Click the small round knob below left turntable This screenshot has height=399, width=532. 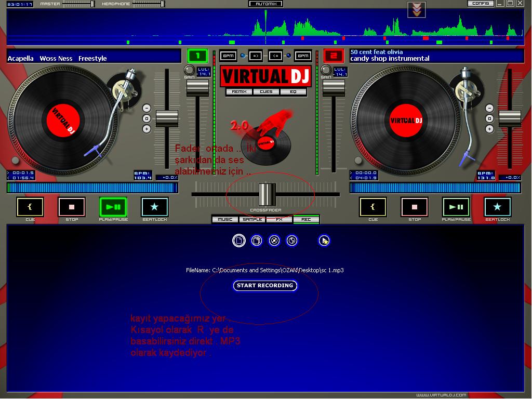pos(15,160)
